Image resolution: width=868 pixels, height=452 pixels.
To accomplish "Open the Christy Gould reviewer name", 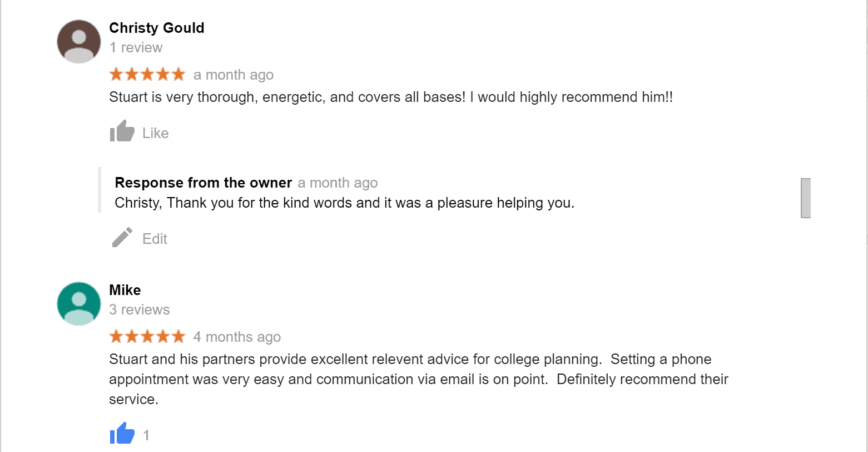I will pos(157,28).
